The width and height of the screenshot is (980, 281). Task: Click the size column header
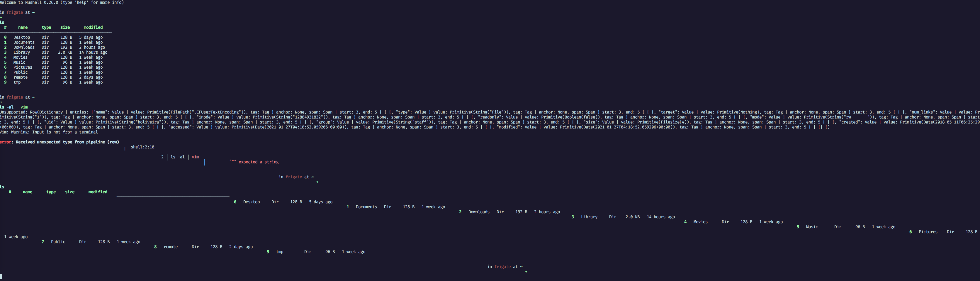point(65,27)
